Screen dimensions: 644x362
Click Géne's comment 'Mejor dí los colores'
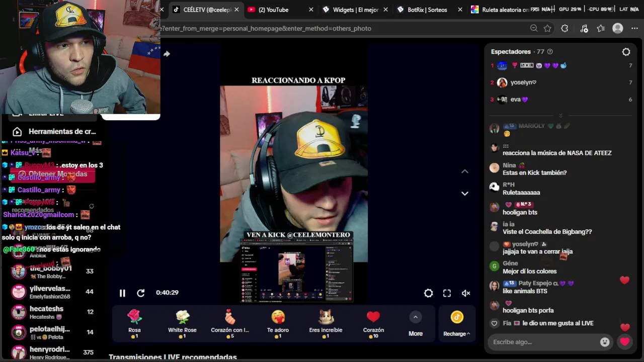click(529, 271)
